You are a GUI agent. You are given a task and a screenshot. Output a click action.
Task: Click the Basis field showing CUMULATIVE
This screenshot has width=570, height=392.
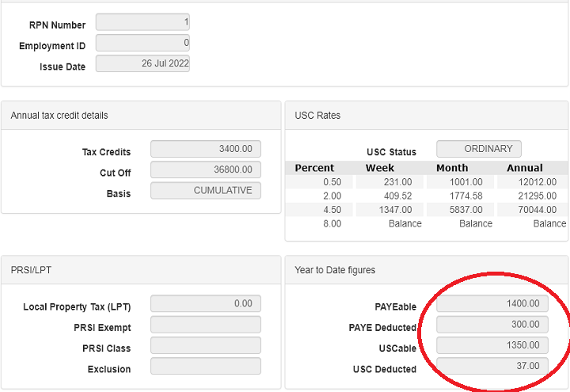click(x=206, y=191)
